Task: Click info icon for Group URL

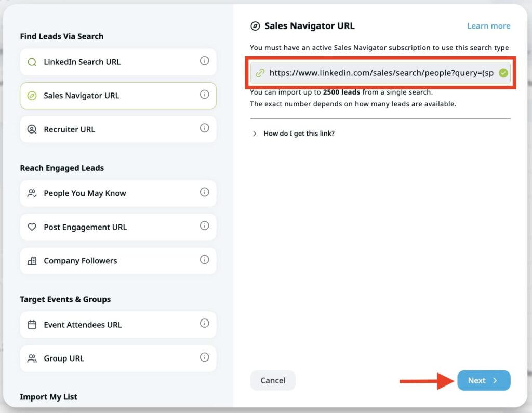Action: point(204,357)
